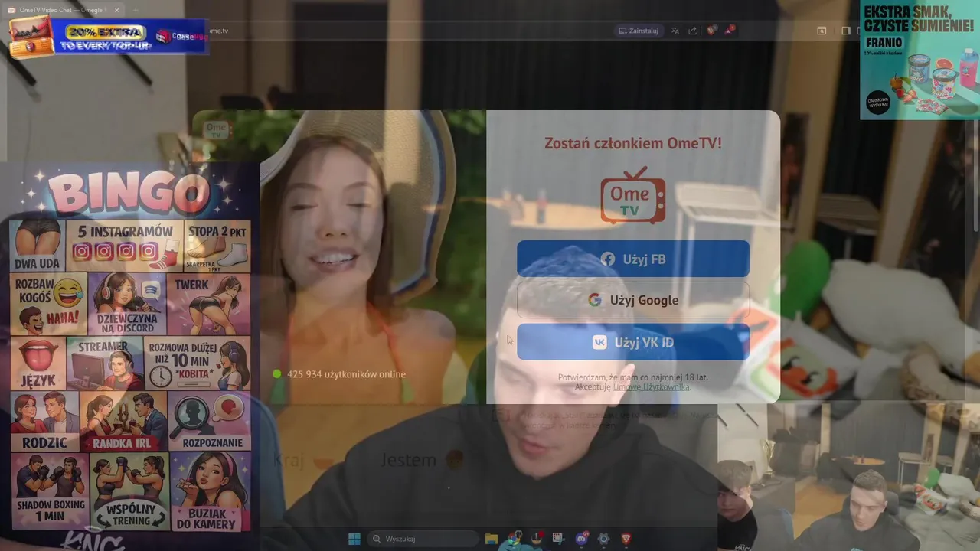The height and width of the screenshot is (551, 980).
Task: Click the Wyszukaj taskbar search box
Action: click(x=423, y=539)
